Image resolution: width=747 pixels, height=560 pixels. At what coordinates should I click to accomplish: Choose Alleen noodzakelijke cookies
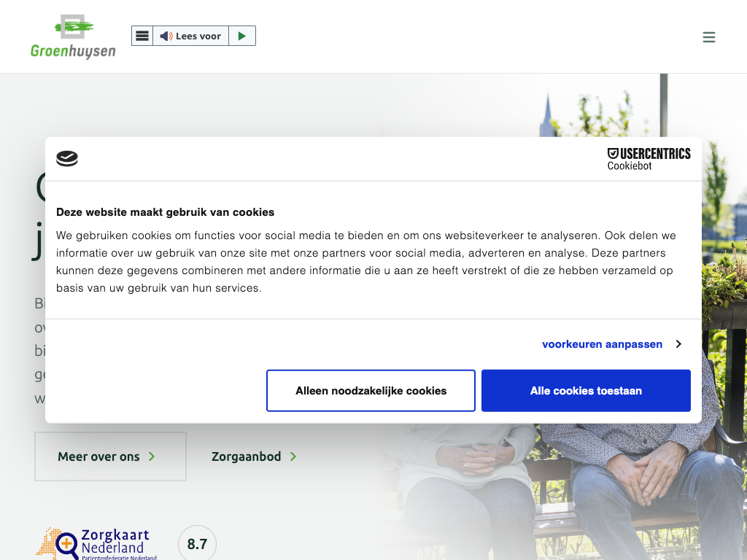371,391
